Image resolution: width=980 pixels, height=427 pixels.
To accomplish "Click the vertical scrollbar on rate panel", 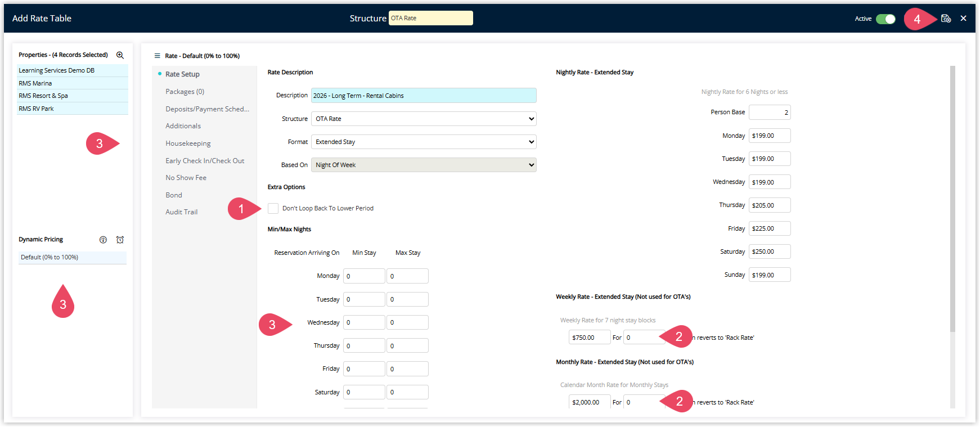I will click(x=952, y=199).
